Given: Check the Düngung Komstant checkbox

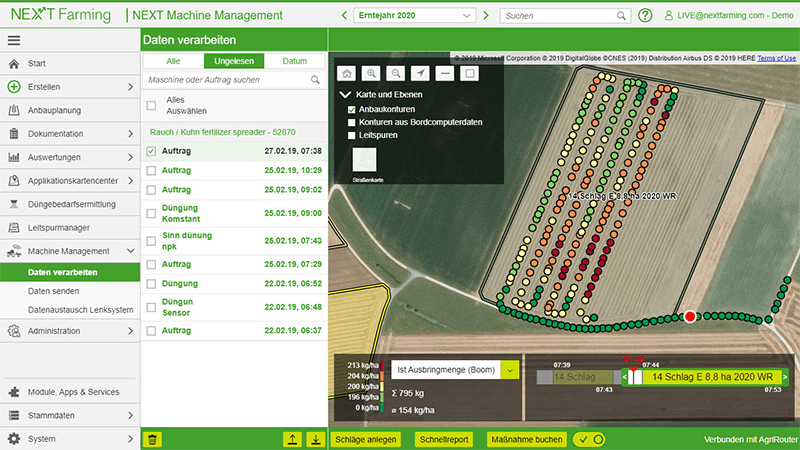Looking at the screenshot, I should pyautogui.click(x=151, y=213).
